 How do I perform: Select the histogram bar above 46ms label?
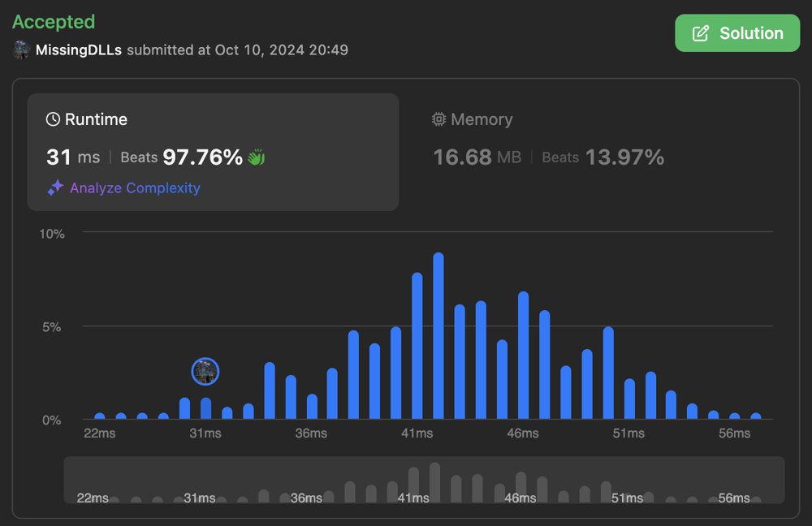click(524, 356)
